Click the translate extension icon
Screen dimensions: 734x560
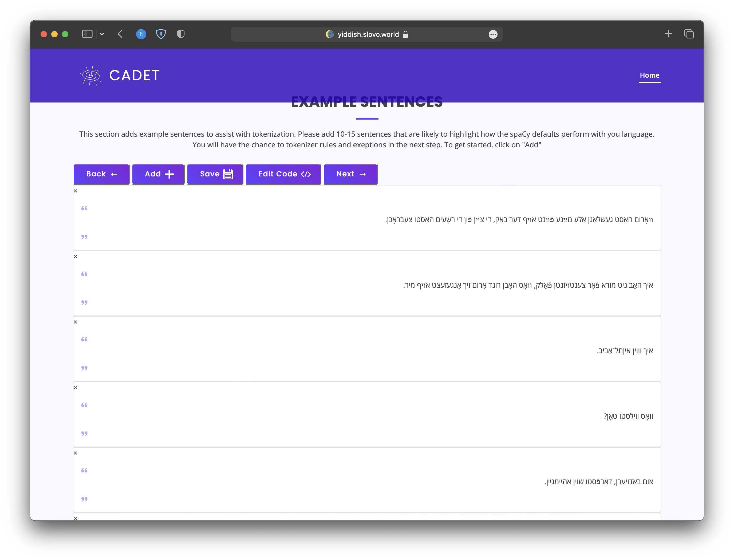(x=141, y=34)
